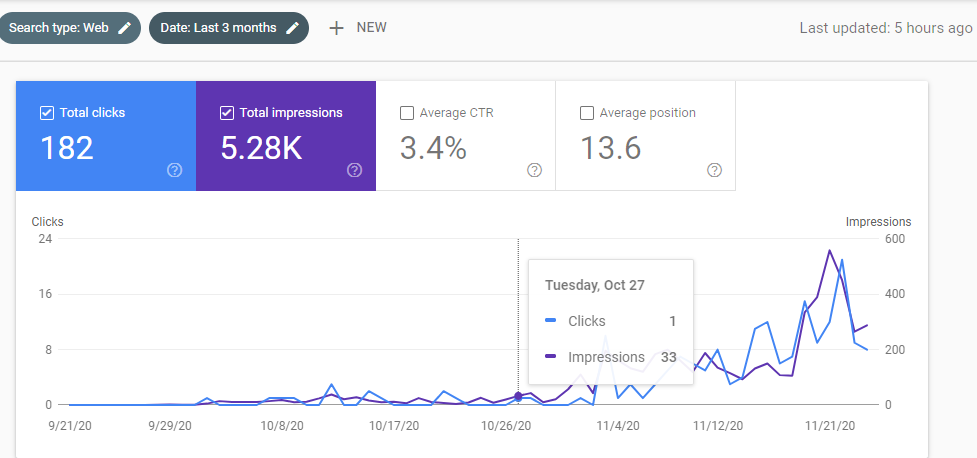Enable the Average position checkbox
Image resolution: width=977 pixels, height=458 pixels.
(x=586, y=113)
